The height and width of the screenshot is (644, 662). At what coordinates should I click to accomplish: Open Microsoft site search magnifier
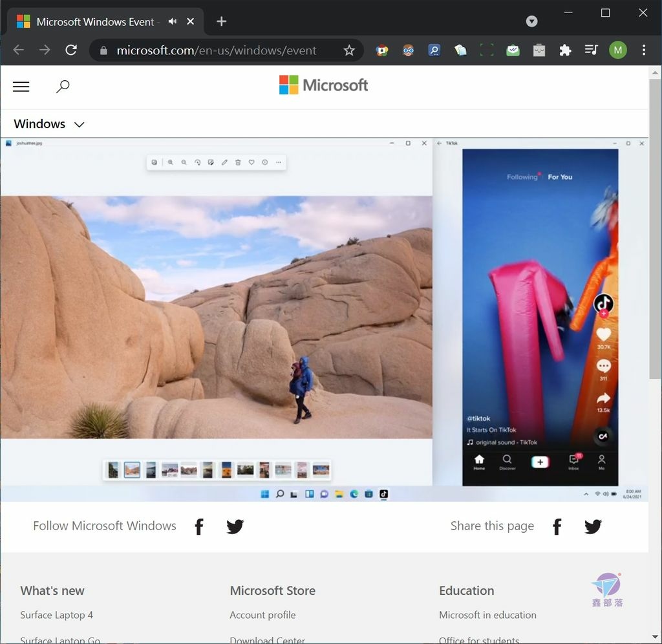[x=63, y=87]
